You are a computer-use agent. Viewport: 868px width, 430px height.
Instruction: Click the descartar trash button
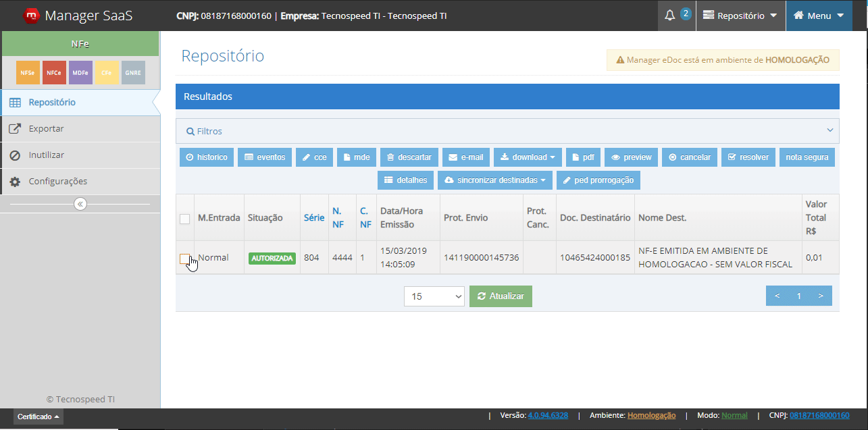(409, 157)
